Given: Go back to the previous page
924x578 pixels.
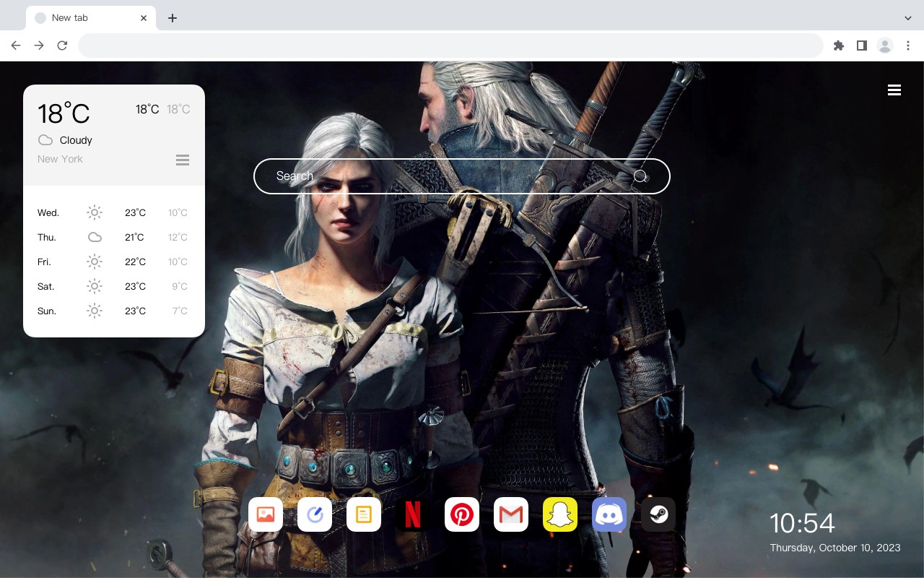Looking at the screenshot, I should click(16, 46).
